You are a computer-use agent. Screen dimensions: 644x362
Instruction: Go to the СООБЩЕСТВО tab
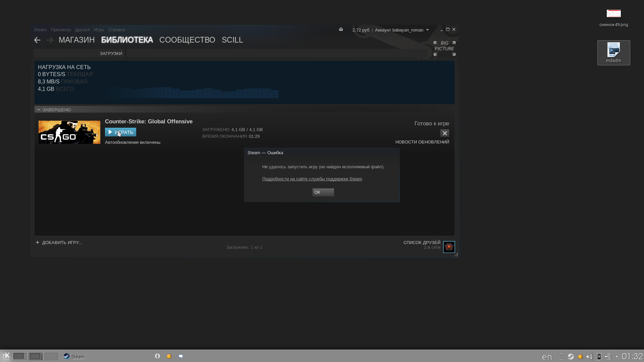187,40
